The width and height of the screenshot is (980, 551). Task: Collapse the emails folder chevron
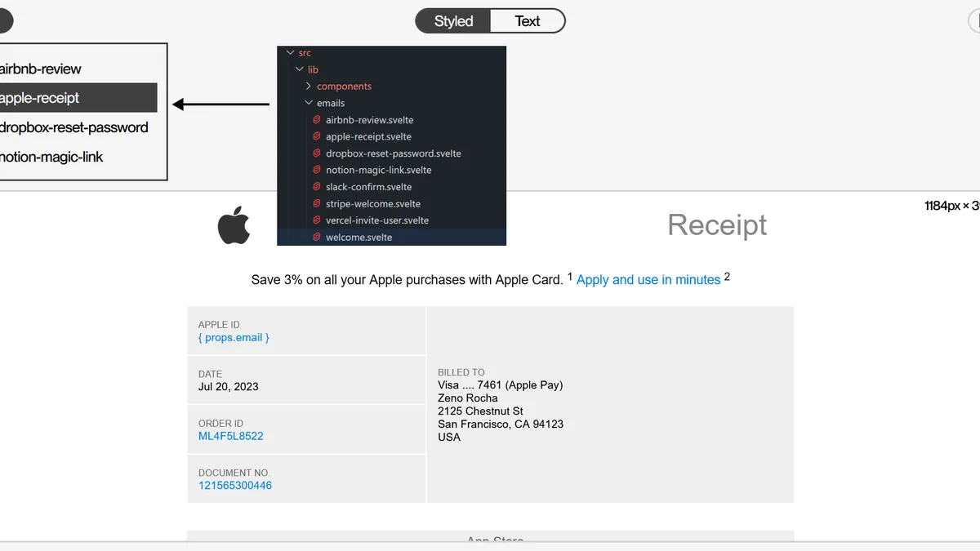coord(309,103)
